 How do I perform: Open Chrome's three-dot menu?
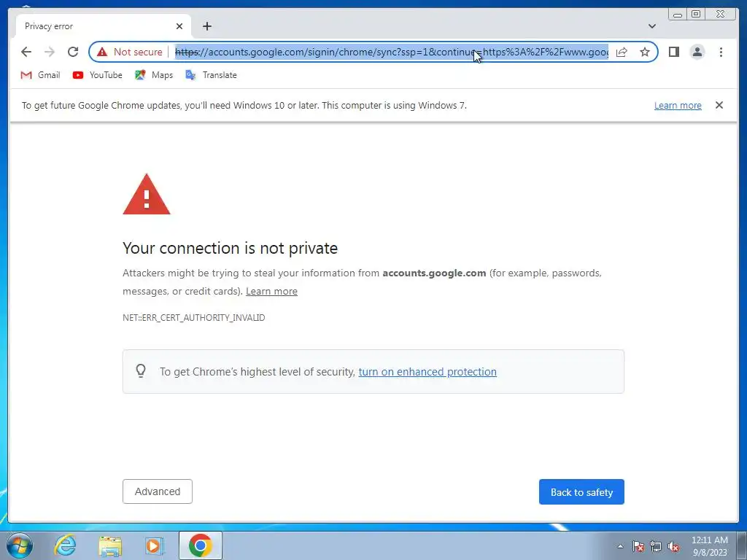pyautogui.click(x=721, y=52)
